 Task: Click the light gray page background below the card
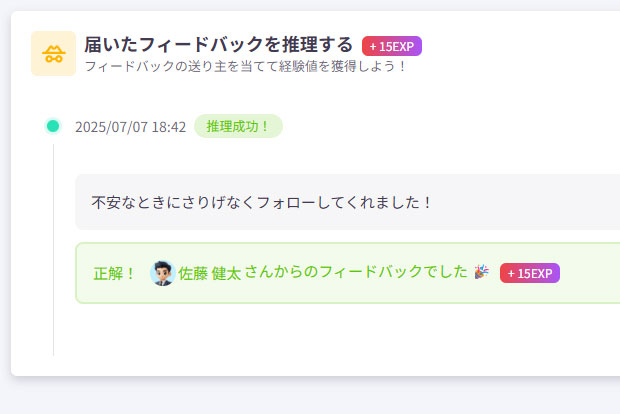point(310,395)
